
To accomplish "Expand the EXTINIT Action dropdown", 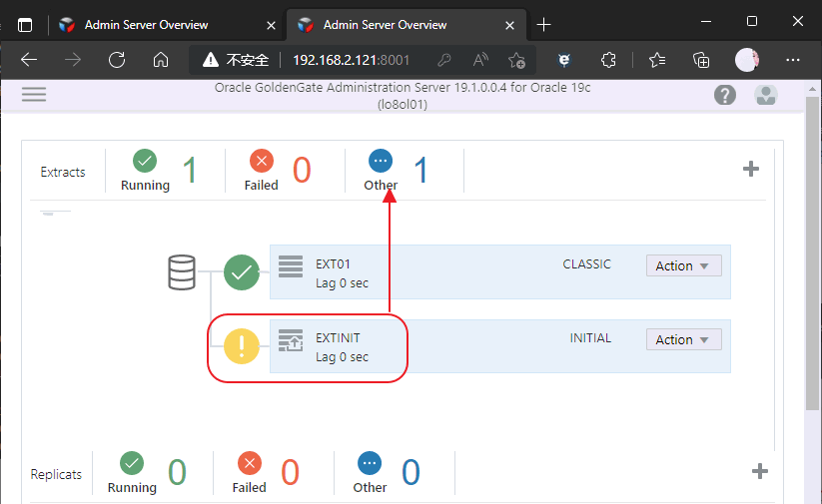I will point(683,339).
